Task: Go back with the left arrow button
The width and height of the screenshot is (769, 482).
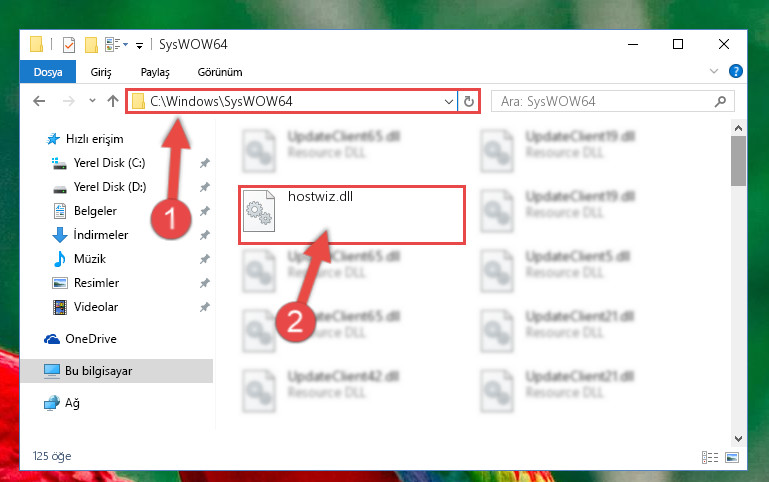Action: [39, 101]
